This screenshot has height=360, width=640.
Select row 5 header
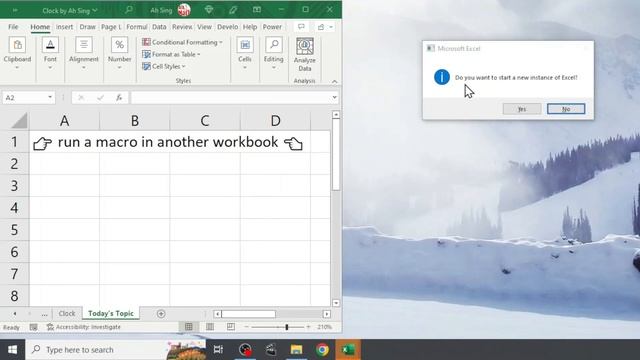pos(14,230)
